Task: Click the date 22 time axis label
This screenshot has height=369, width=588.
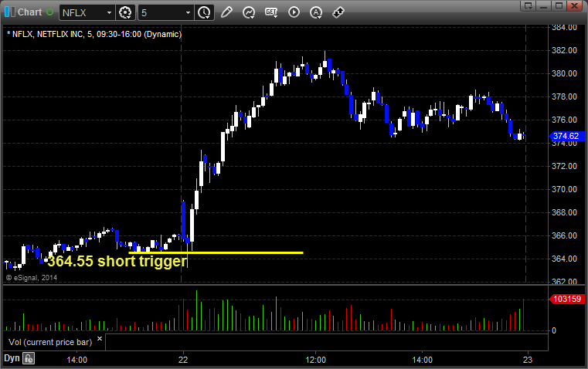Action: (x=183, y=360)
